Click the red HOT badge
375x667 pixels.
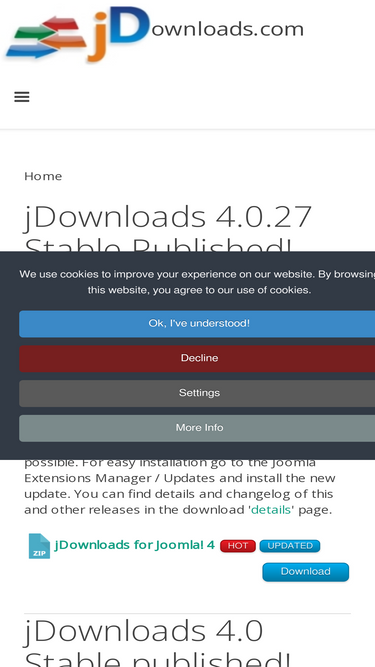coord(238,546)
